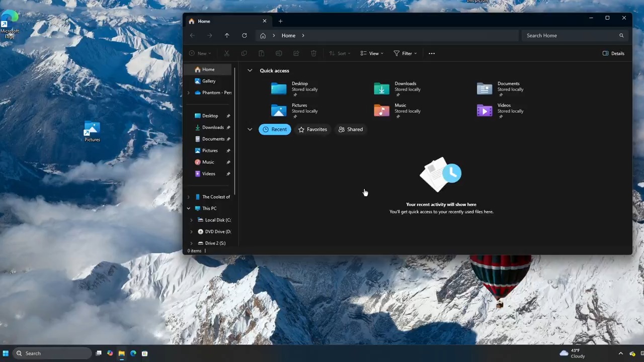
Task: Unpin Music using its pin icon
Action: 228,162
